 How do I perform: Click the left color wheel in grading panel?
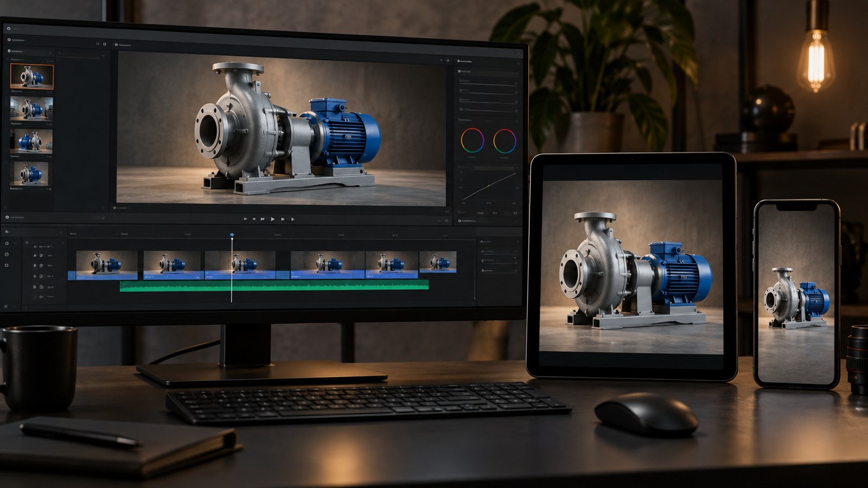pyautogui.click(x=472, y=140)
